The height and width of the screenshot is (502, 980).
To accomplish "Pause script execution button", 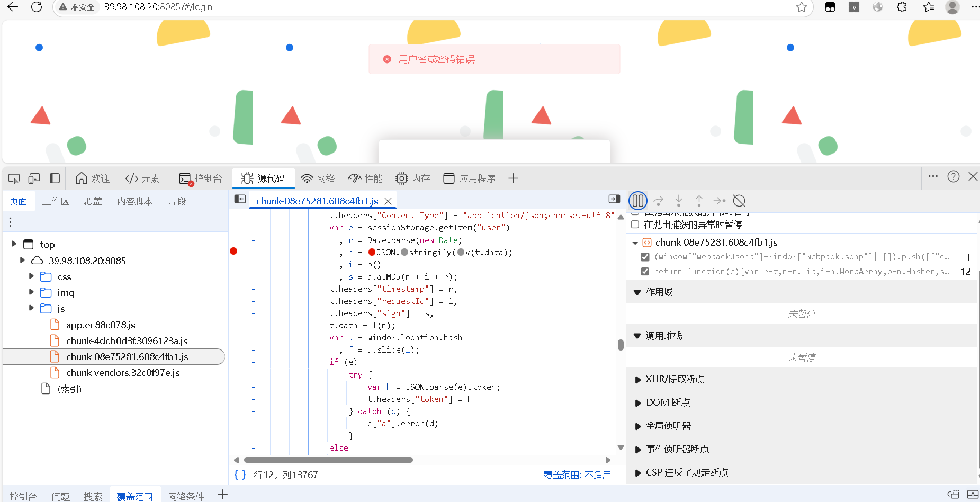I will click(638, 201).
